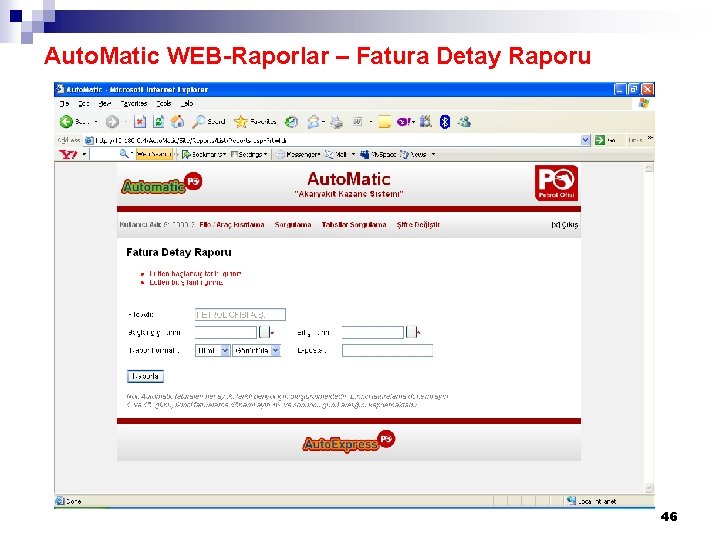Click the IE Forward arrow icon
The width and height of the screenshot is (720, 540).
[x=112, y=122]
